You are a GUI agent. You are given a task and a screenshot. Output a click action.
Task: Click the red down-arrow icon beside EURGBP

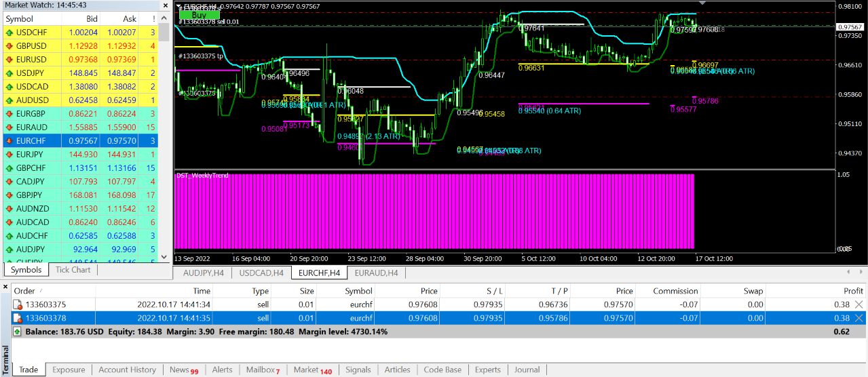point(10,113)
